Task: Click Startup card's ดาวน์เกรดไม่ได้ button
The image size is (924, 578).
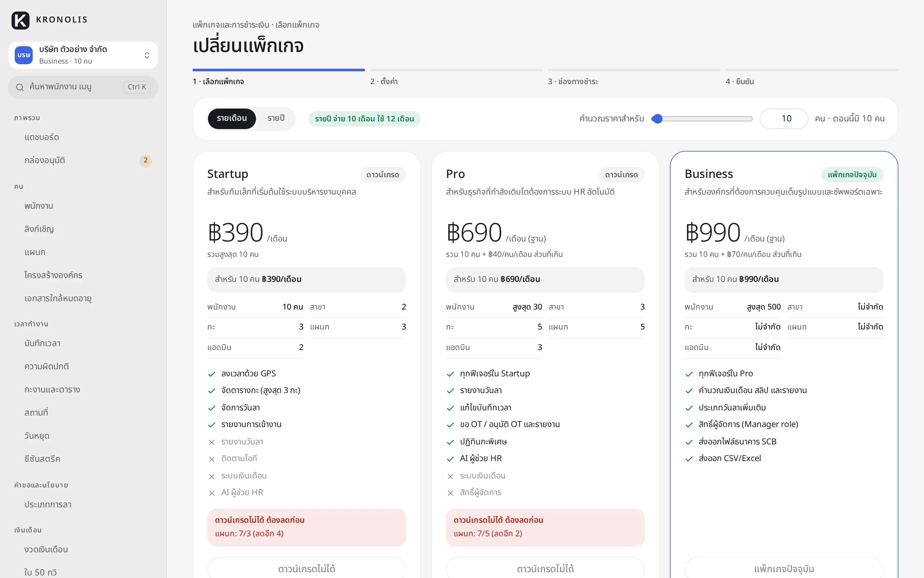Action: point(307,568)
